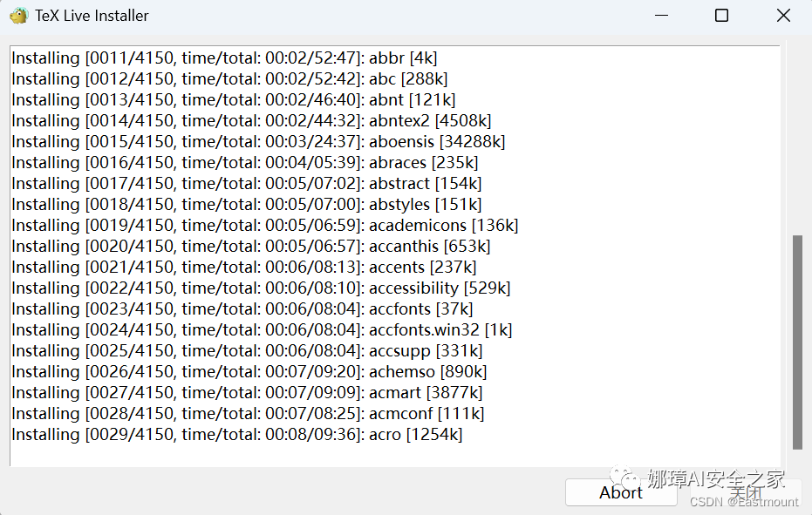812x515 pixels.
Task: Click the accessibility [529k] log line
Action: click(261, 288)
